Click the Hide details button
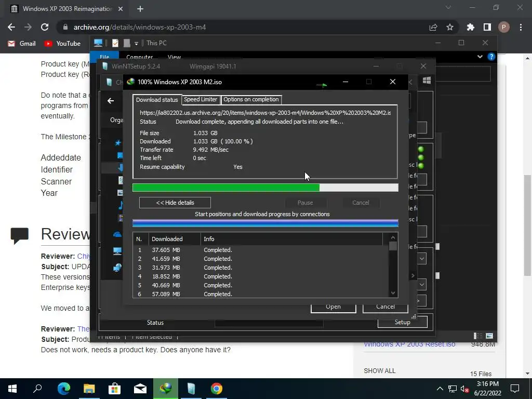532x399 pixels. [x=175, y=203]
